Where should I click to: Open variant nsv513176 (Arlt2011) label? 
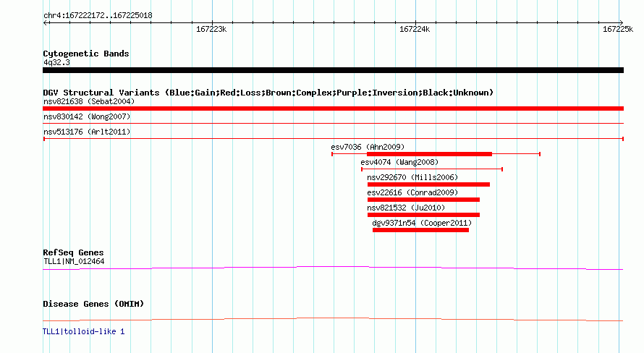click(87, 132)
